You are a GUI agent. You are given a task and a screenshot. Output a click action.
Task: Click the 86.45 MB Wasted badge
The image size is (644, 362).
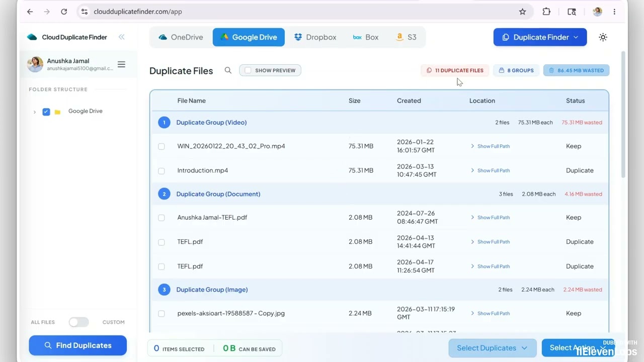click(x=576, y=70)
